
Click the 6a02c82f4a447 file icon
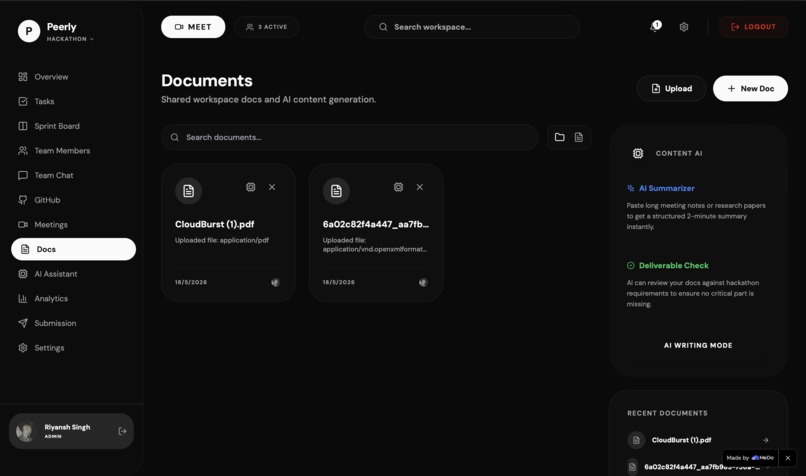pyautogui.click(x=336, y=191)
